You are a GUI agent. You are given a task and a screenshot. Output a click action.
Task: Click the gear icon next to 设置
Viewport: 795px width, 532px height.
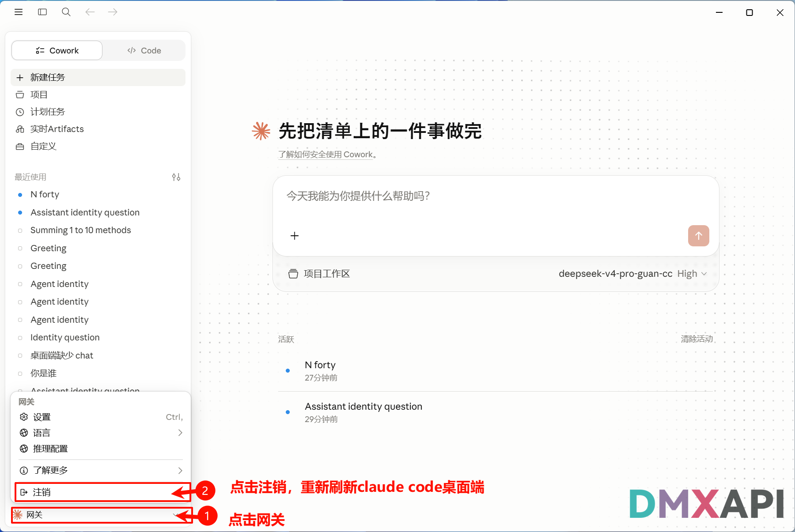pos(24,417)
